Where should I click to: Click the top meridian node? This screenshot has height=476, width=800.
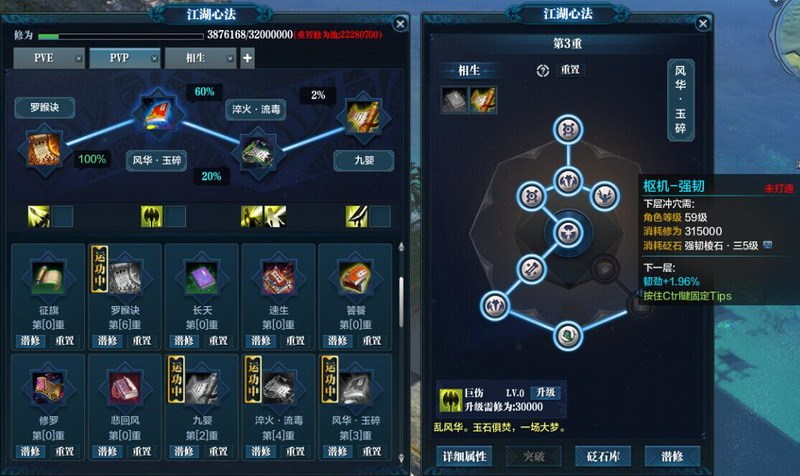click(x=568, y=129)
